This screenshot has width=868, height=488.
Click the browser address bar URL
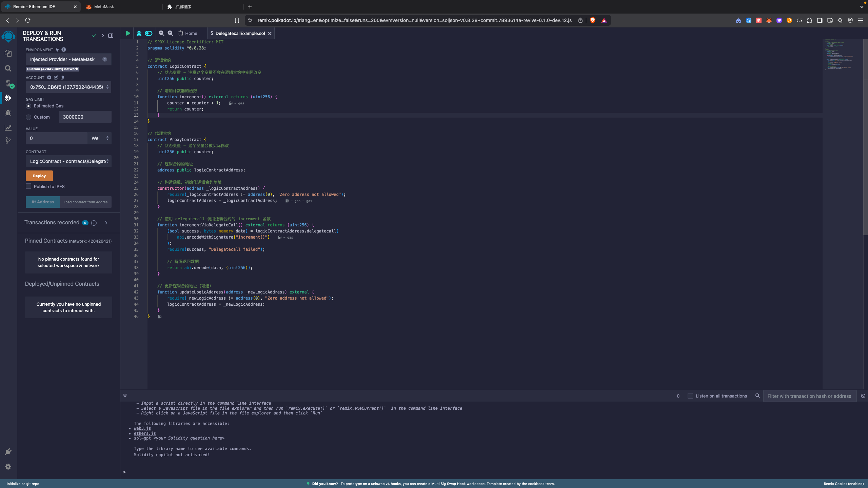[x=414, y=20]
